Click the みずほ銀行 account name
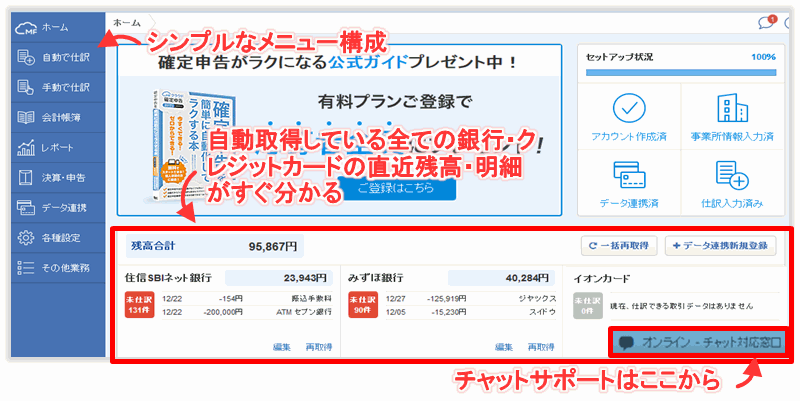 376,278
